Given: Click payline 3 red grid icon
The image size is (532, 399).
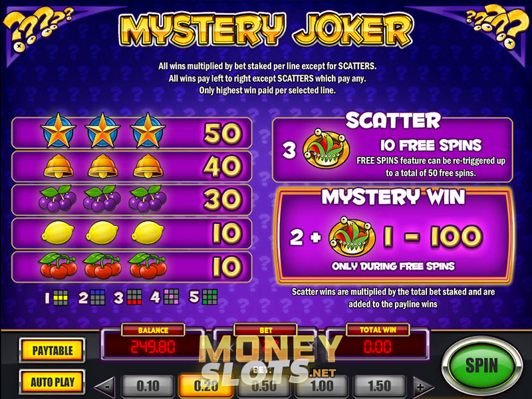Looking at the screenshot, I should [134, 297].
